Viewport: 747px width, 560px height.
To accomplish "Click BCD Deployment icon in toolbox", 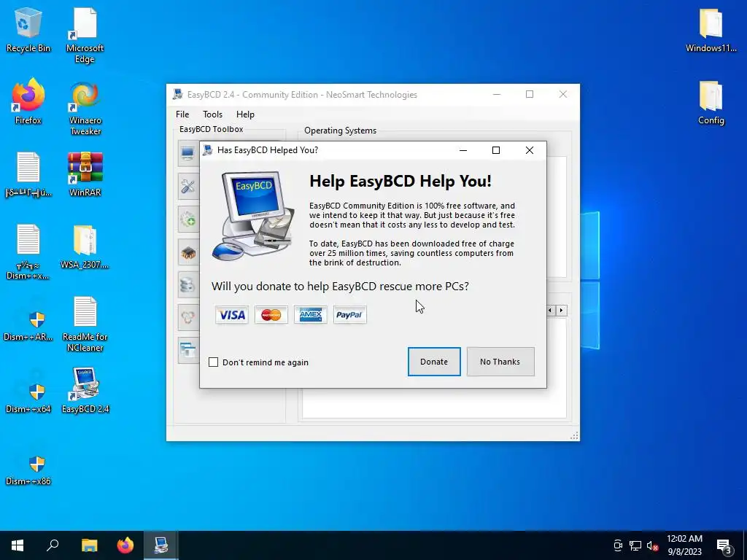I will pos(188,318).
